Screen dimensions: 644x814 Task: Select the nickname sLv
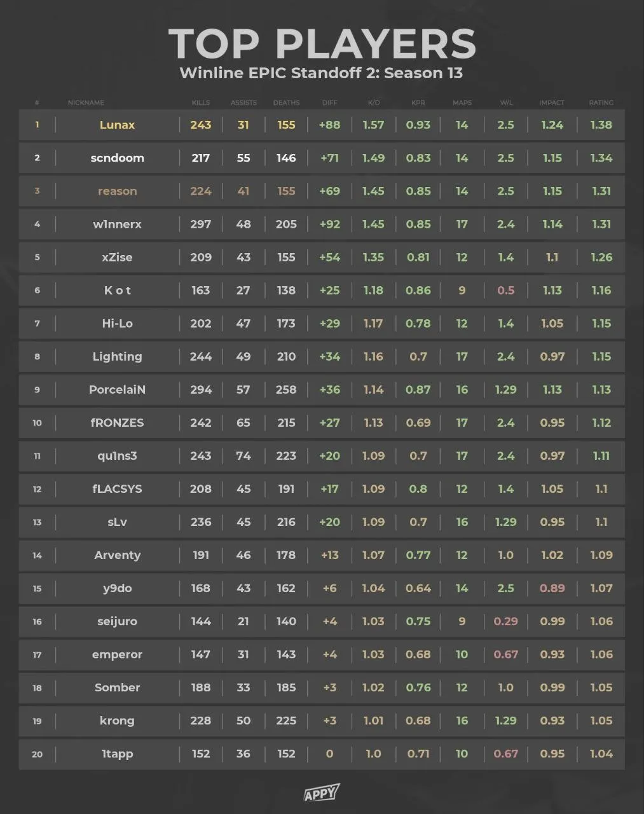(x=117, y=521)
